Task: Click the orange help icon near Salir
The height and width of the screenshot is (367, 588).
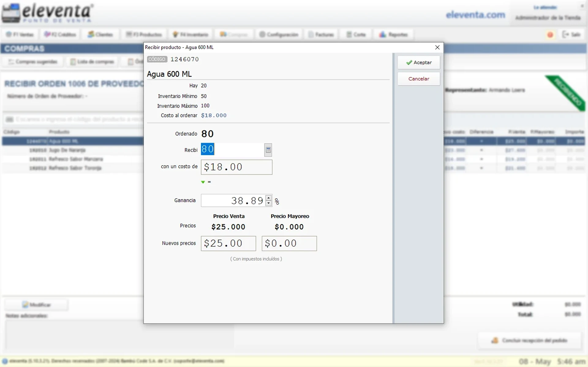Action: [x=550, y=35]
